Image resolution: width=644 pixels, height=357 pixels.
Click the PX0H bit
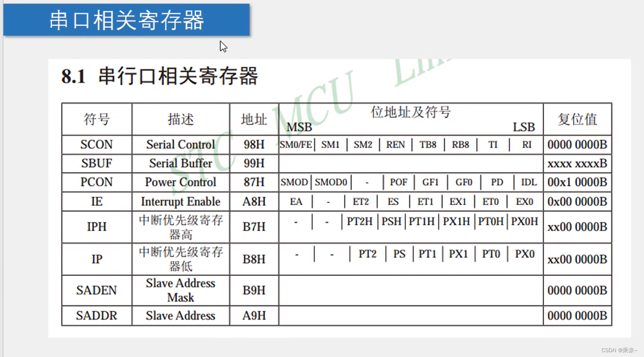(x=524, y=221)
